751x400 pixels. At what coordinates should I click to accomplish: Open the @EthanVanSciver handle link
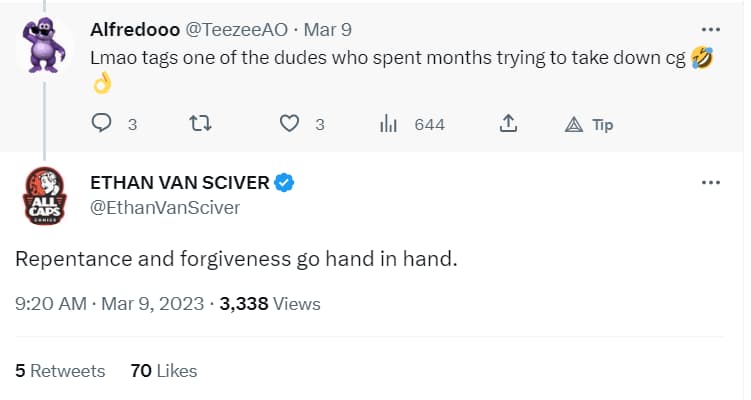tap(165, 208)
